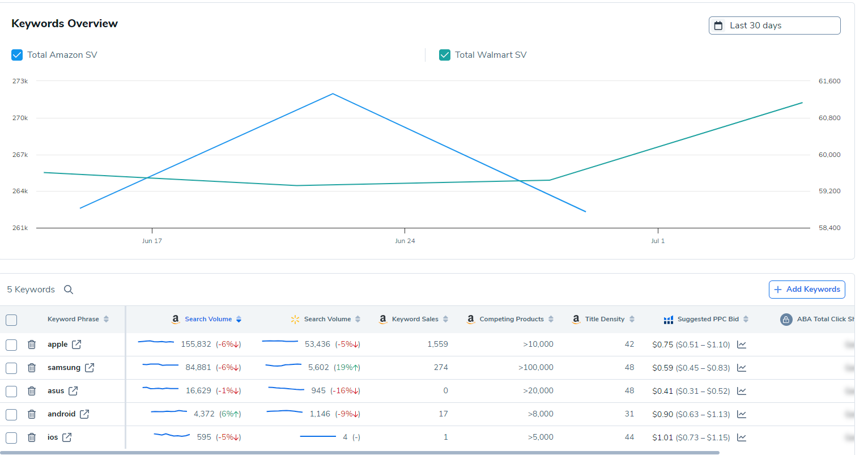Click the samsung keyword sales value 274

click(441, 368)
